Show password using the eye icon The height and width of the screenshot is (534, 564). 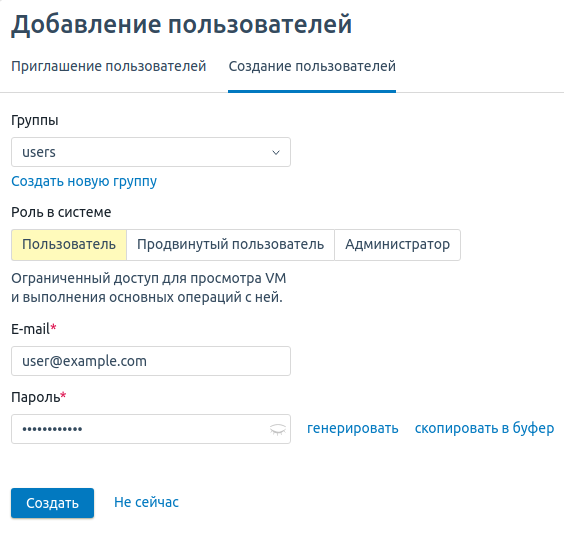point(278,429)
